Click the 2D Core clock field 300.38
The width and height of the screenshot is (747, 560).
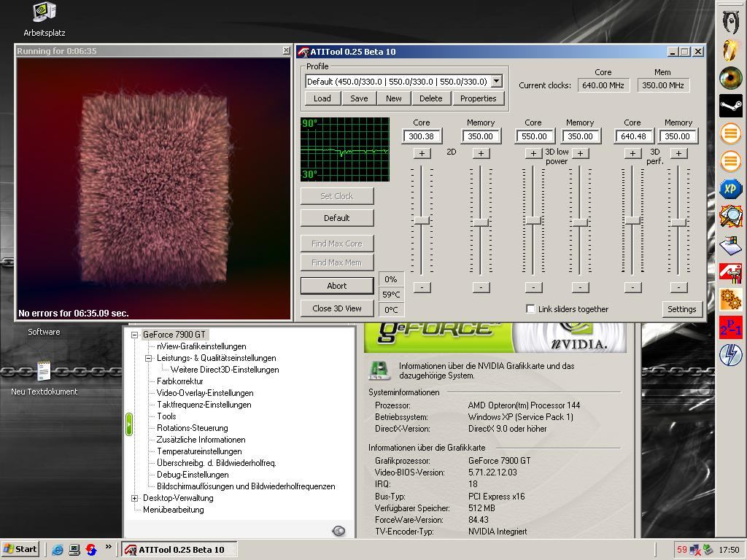[x=422, y=136]
